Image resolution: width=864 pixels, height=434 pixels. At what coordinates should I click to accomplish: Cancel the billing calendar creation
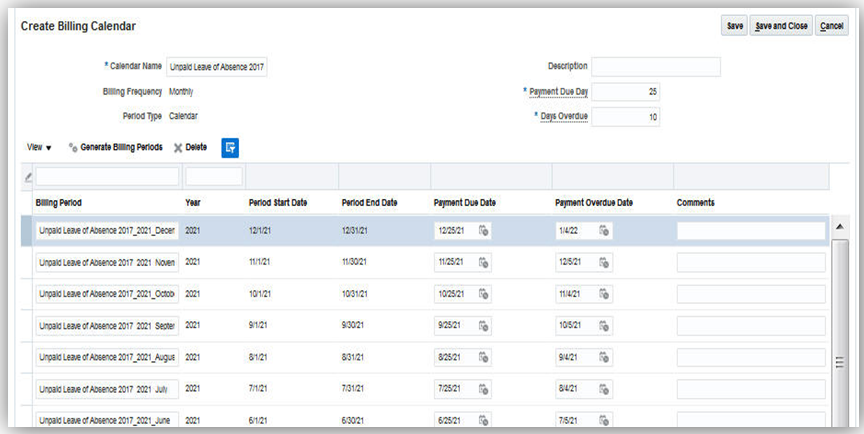click(832, 26)
